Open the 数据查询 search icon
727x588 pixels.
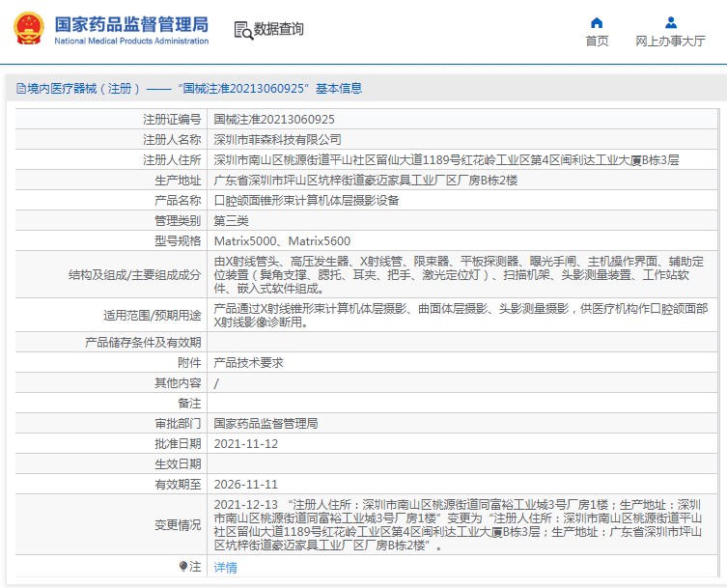[x=243, y=30]
